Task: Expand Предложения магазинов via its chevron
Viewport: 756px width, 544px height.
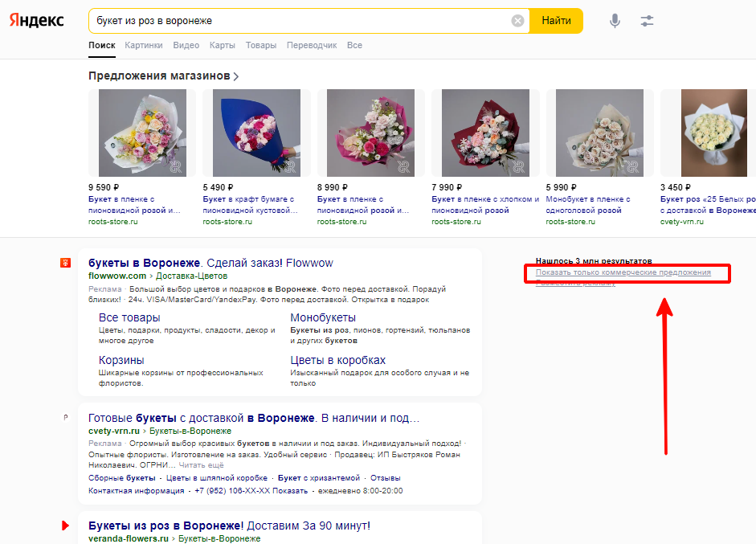Action: (x=235, y=76)
